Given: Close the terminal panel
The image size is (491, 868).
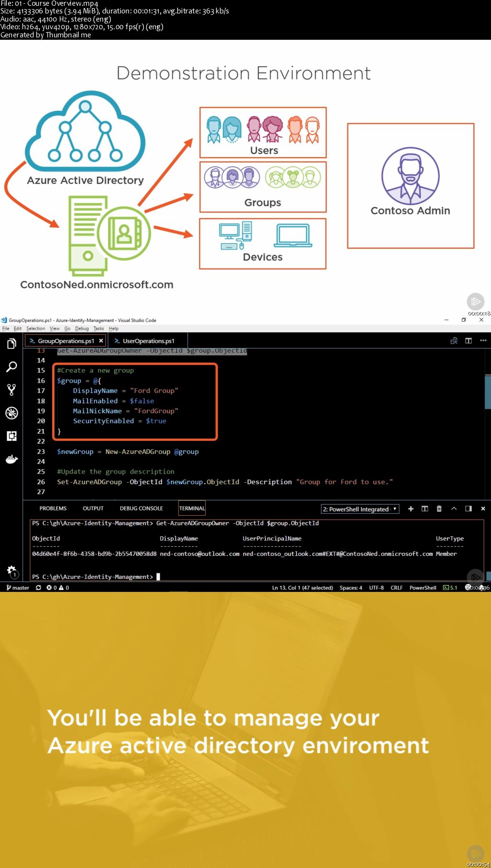Looking at the screenshot, I should click(x=483, y=509).
